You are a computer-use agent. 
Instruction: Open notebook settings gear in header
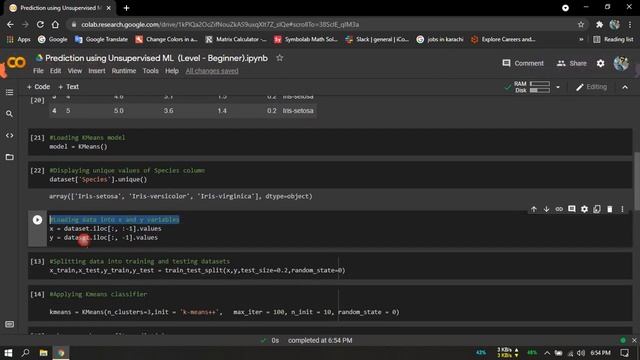pos(600,63)
